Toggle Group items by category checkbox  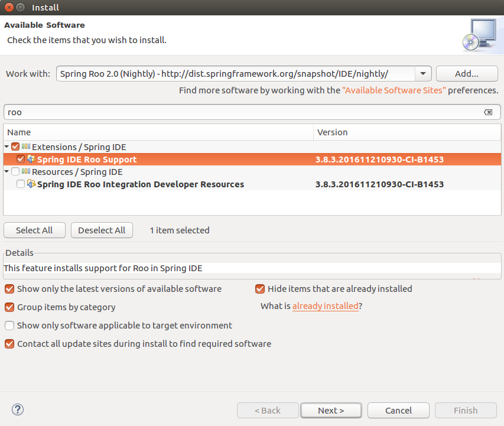(9, 307)
